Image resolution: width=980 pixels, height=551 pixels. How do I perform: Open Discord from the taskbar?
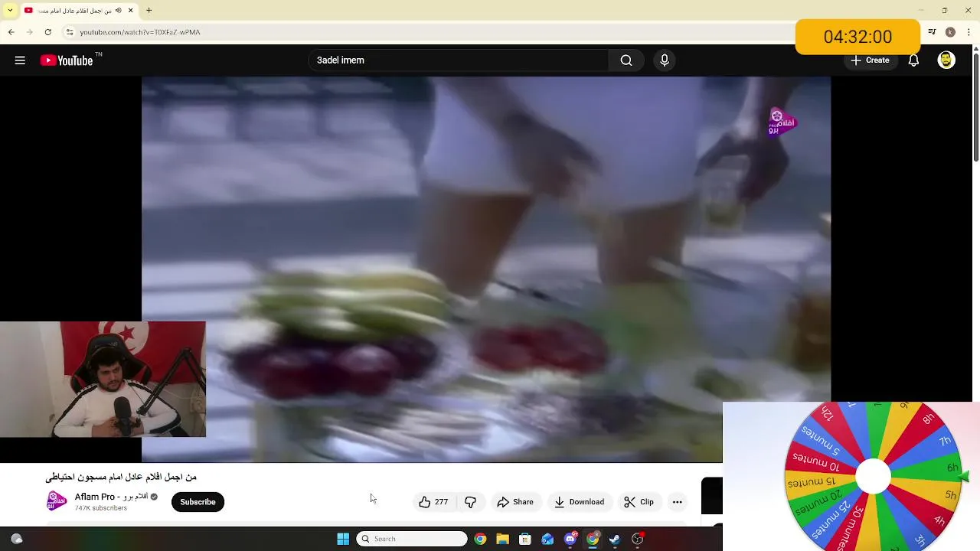570,539
